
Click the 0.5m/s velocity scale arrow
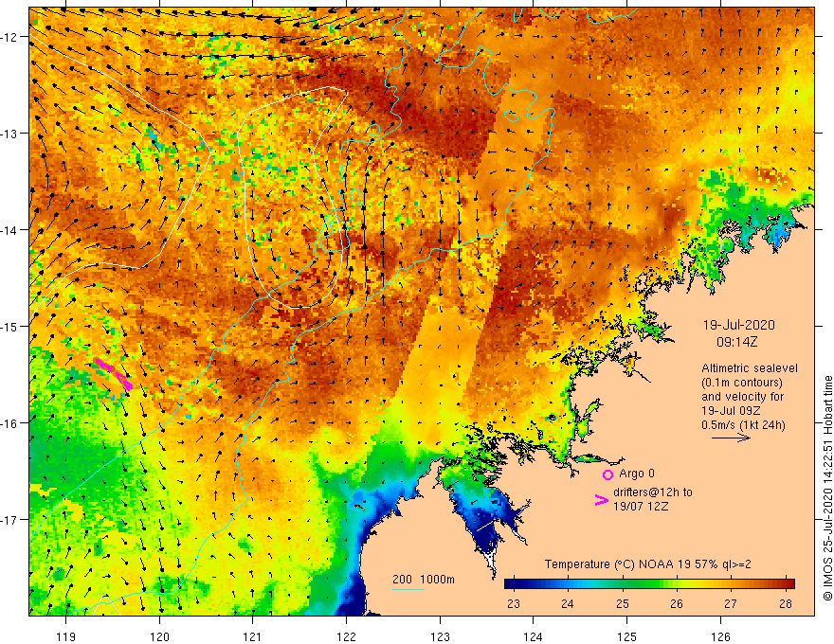[x=732, y=438]
